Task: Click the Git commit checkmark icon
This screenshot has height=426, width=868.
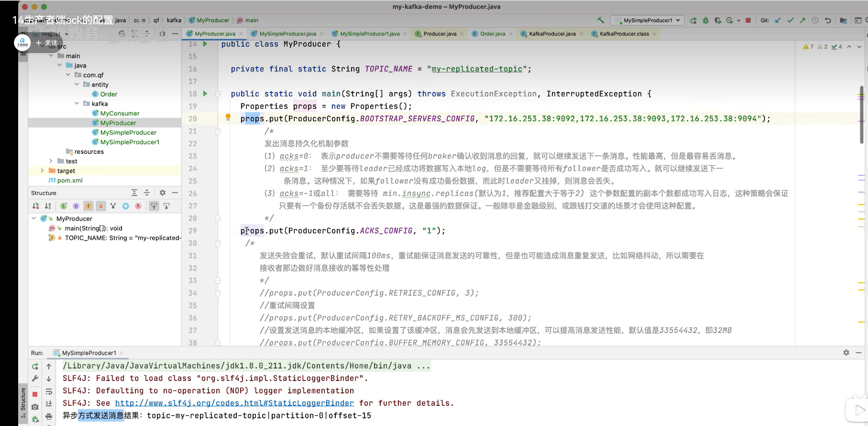Action: pos(790,20)
